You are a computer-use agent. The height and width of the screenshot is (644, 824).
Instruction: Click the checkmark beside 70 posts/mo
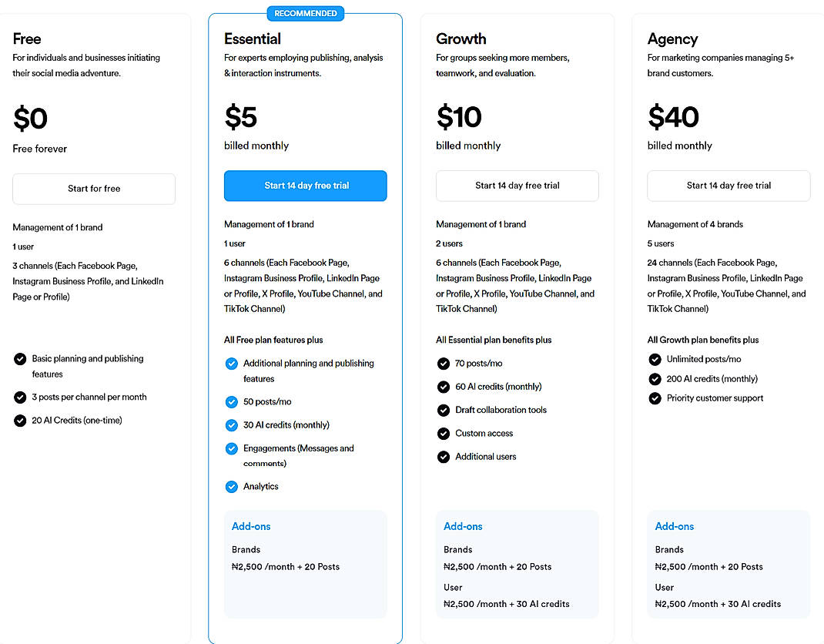pyautogui.click(x=443, y=363)
